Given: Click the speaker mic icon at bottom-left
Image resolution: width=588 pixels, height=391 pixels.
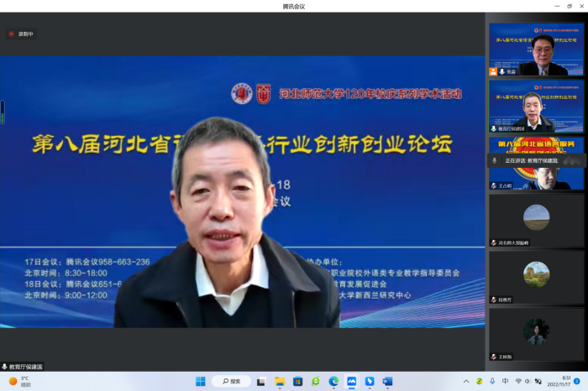Looking at the screenshot, I should [5, 367].
